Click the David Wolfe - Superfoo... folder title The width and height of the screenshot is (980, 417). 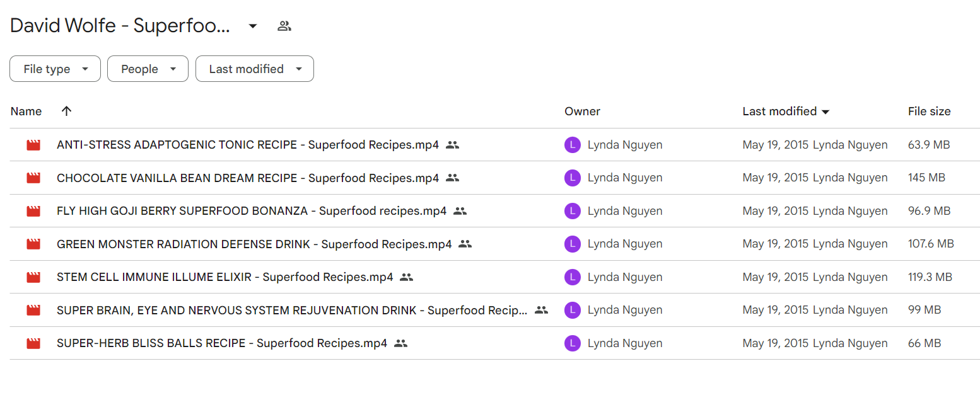pos(120,26)
